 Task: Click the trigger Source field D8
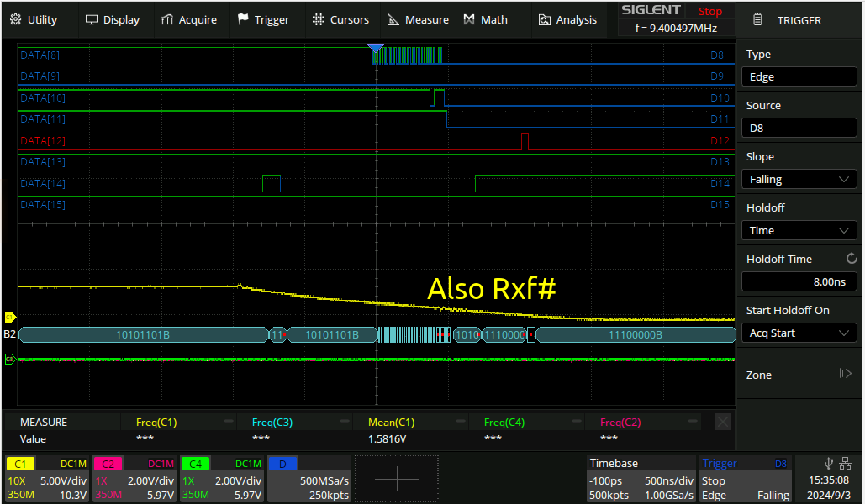[799, 128]
